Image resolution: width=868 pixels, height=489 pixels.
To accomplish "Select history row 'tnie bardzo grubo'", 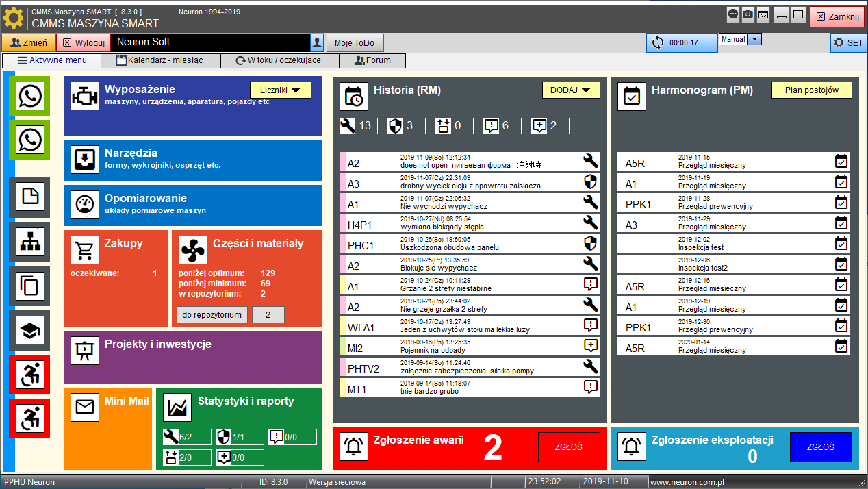I will coord(470,387).
